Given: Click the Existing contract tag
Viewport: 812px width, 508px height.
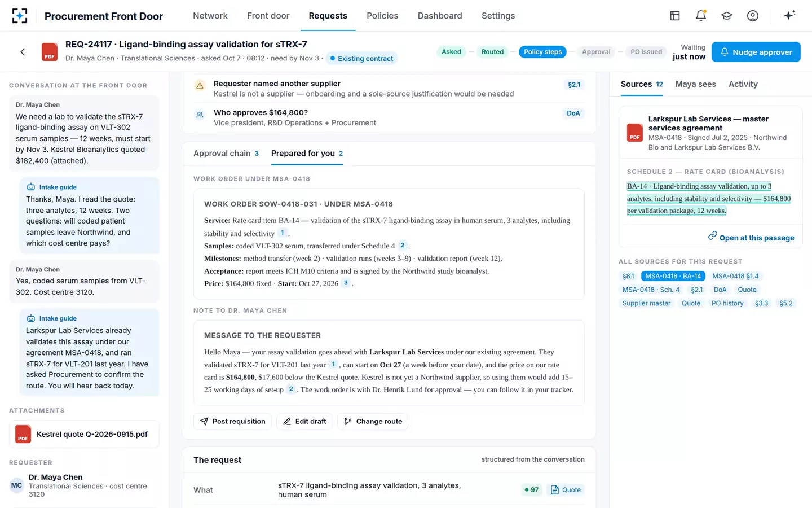Looking at the screenshot, I should [x=362, y=59].
